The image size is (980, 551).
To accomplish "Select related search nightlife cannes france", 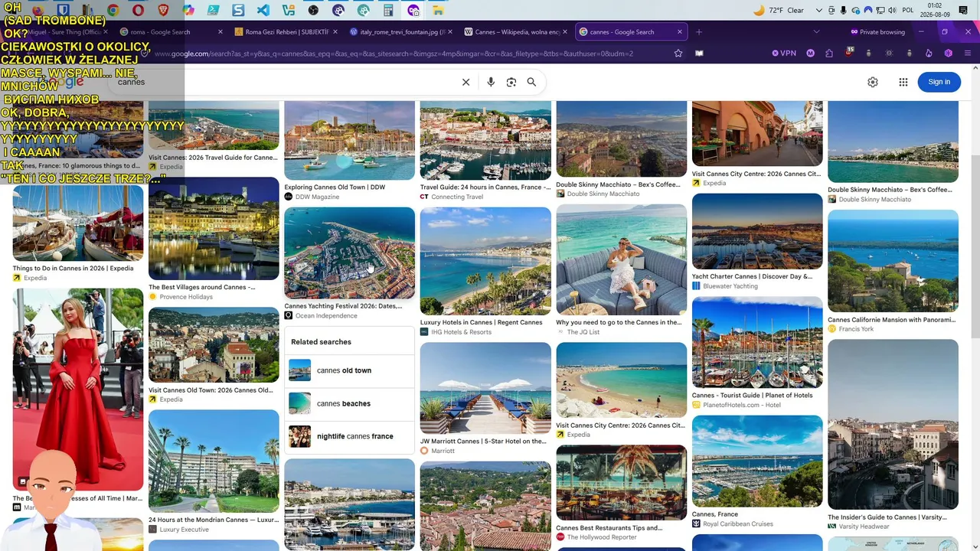I will [349, 436].
